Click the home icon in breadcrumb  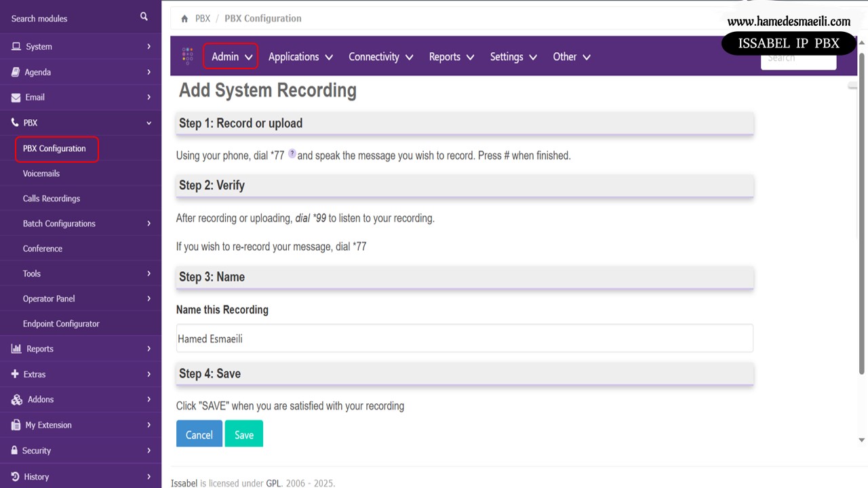point(184,19)
